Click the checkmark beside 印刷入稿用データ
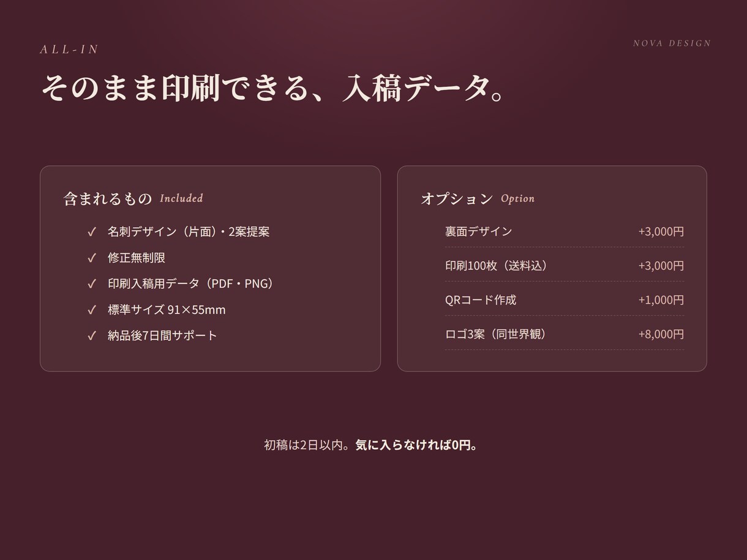Image resolution: width=747 pixels, height=560 pixels. pos(92,283)
